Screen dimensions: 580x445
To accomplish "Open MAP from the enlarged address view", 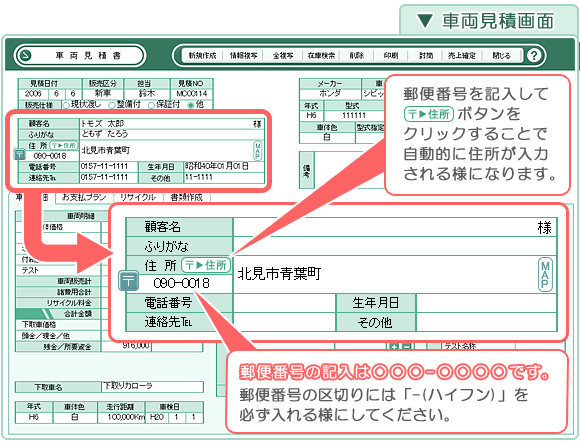I will (x=545, y=275).
